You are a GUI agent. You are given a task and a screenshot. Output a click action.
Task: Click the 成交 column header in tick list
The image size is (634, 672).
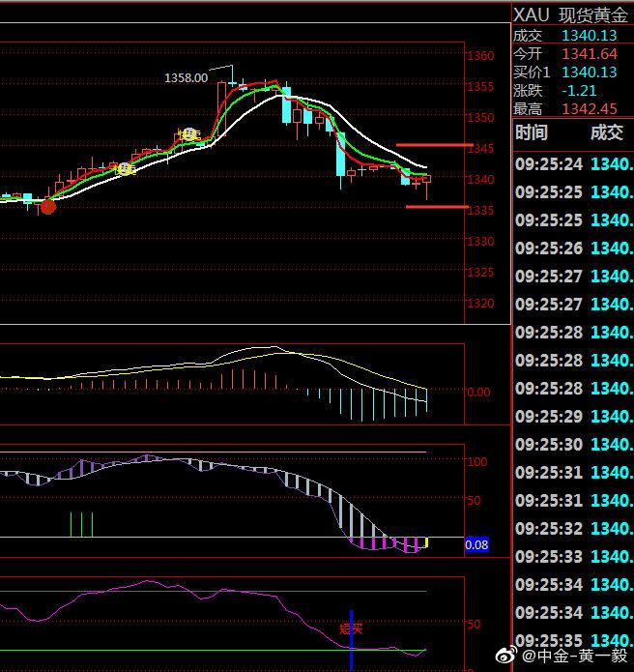point(607,132)
